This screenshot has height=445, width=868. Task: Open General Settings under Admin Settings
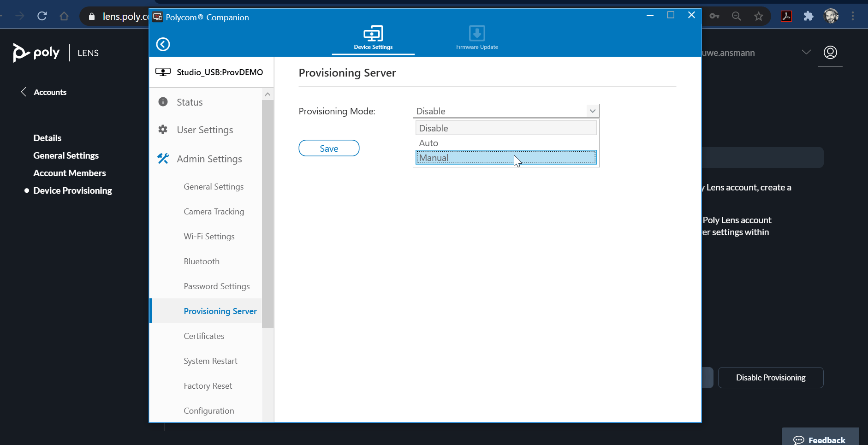(214, 187)
